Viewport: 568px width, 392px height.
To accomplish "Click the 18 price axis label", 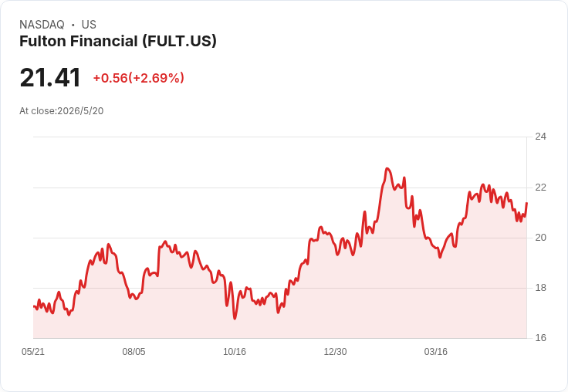I will tap(540, 288).
